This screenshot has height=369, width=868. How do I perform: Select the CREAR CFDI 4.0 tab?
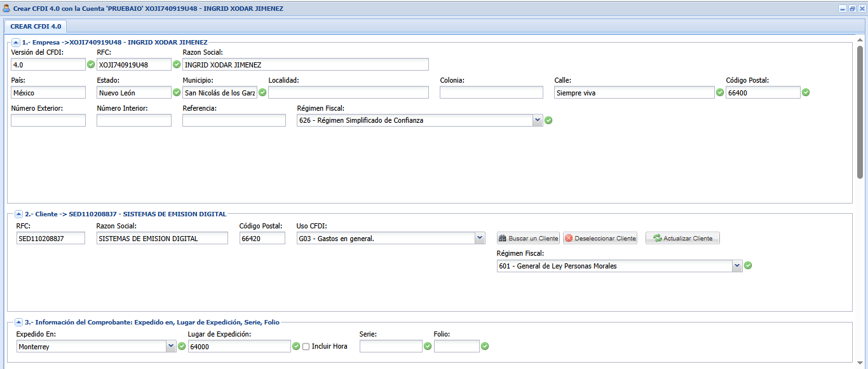click(36, 26)
